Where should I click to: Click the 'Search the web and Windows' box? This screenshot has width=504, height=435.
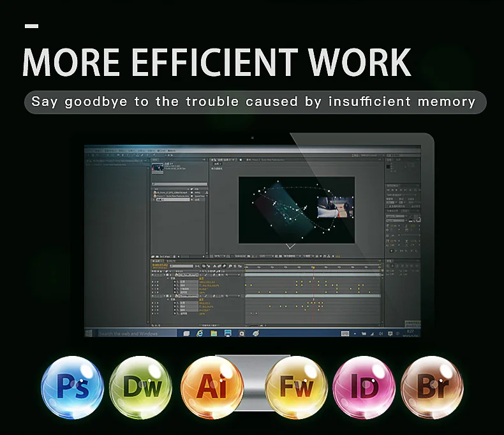tap(137, 334)
